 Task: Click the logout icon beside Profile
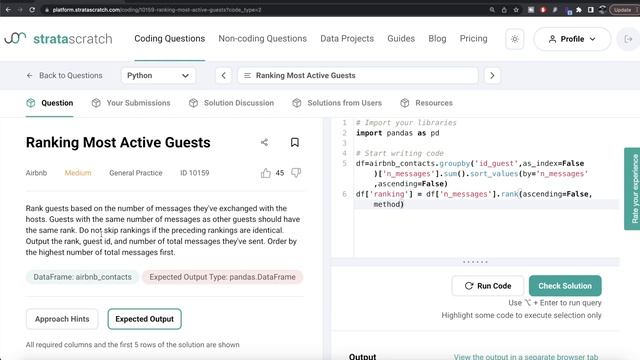pyautogui.click(x=629, y=39)
